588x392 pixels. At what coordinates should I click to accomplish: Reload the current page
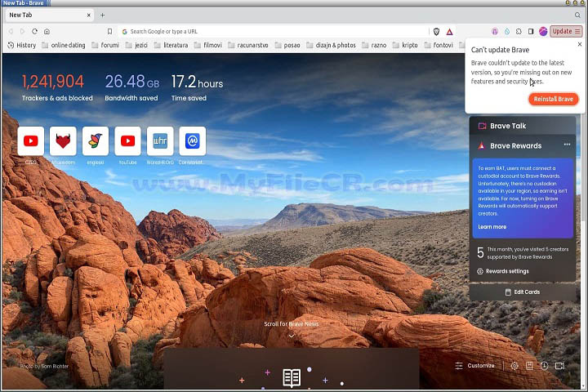(x=34, y=32)
